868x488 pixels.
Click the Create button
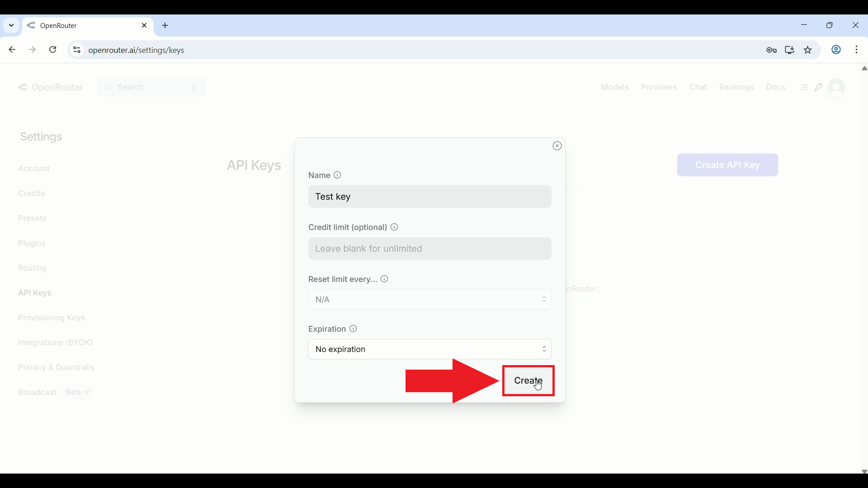click(528, 381)
